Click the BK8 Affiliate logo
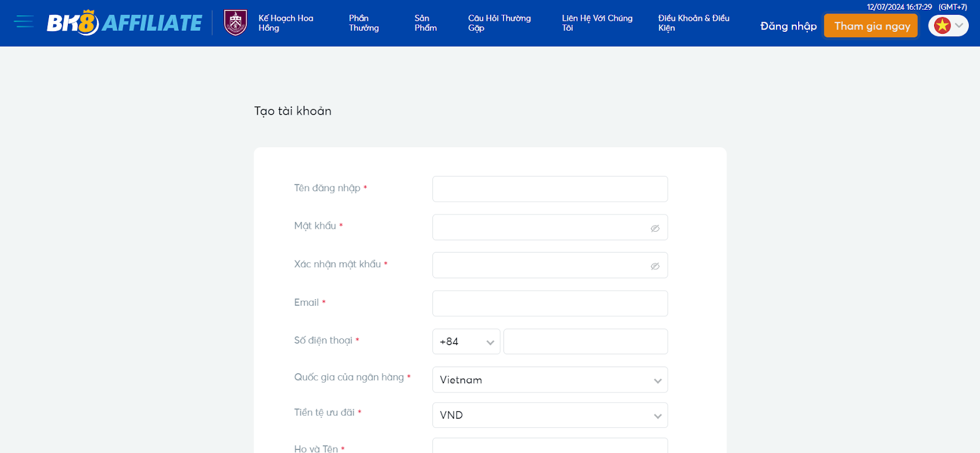Viewport: 980px width, 453px height. (x=124, y=23)
